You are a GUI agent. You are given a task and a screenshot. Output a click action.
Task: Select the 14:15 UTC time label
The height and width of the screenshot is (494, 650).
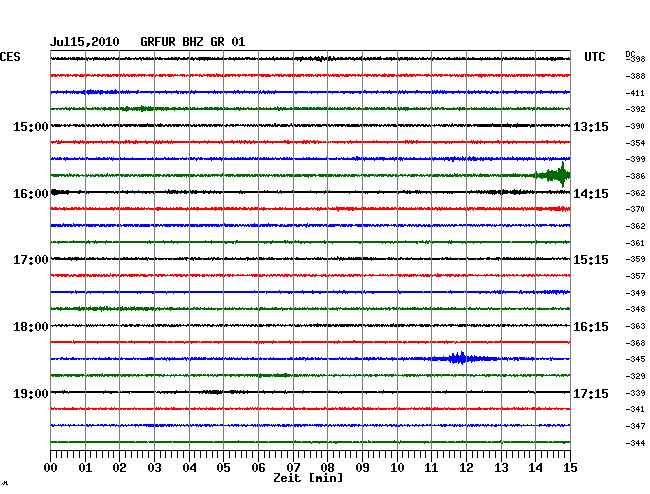pyautogui.click(x=591, y=194)
